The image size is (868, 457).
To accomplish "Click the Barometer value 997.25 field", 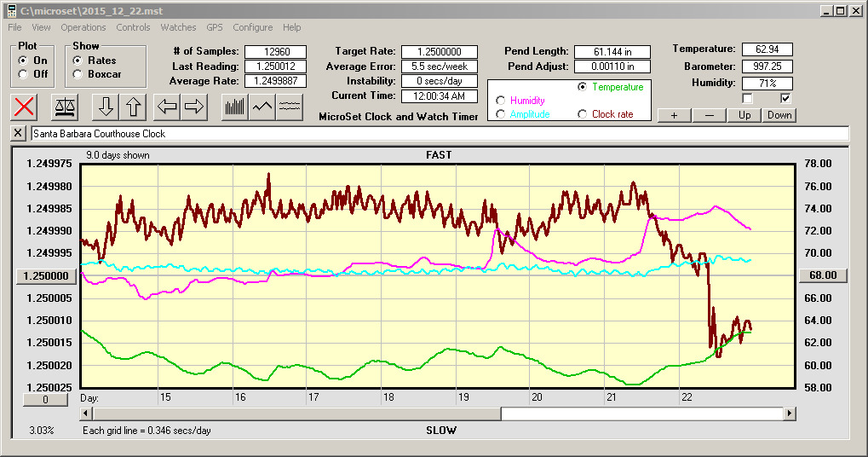I will [767, 67].
